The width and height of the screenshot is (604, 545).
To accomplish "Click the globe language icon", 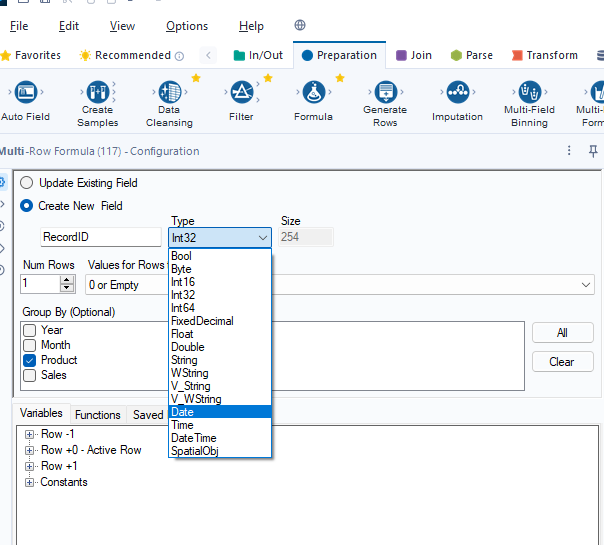I will coord(300,25).
